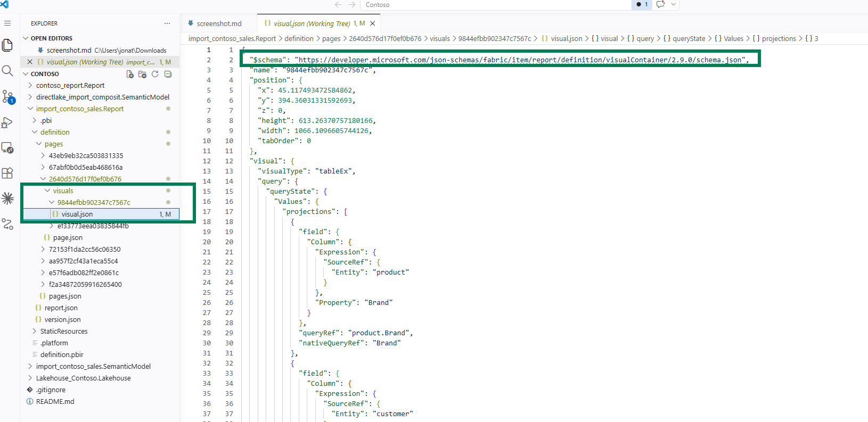Select screenshot.md in Open Editors list
Screen dimensions: 868x422
[100, 51]
